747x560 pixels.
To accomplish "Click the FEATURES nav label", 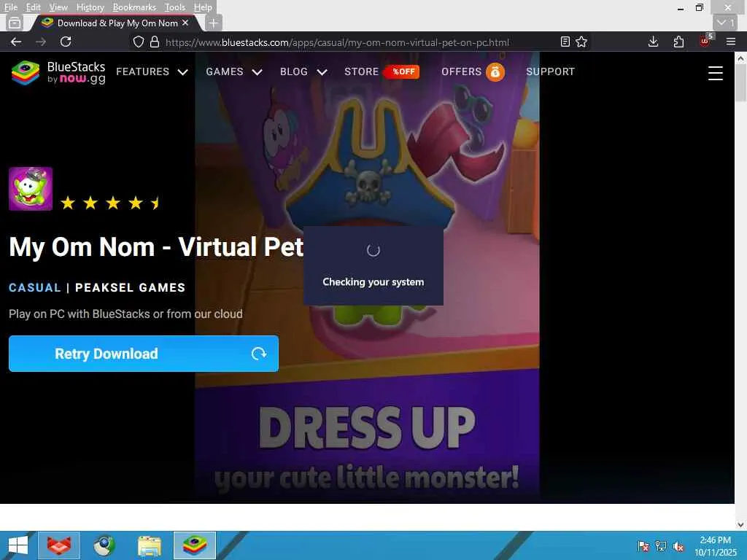I will (x=142, y=71).
